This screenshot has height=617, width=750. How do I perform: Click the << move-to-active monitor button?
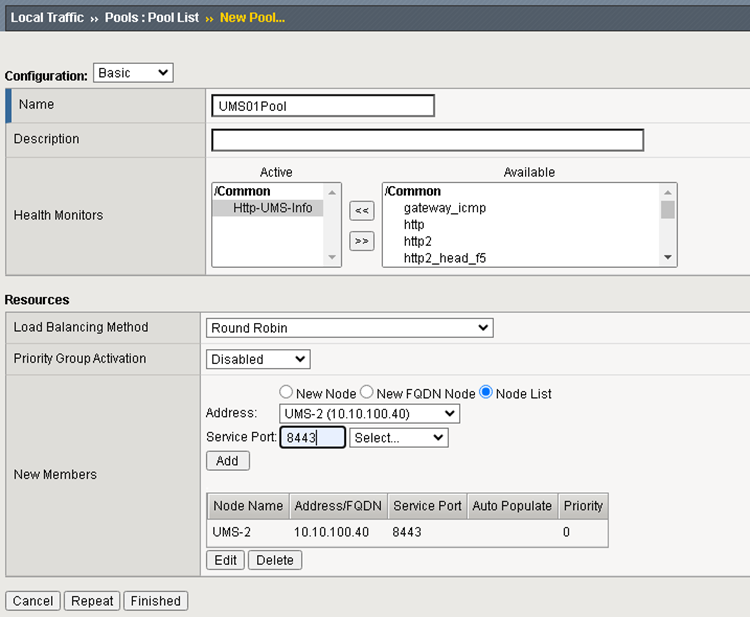[x=361, y=210]
